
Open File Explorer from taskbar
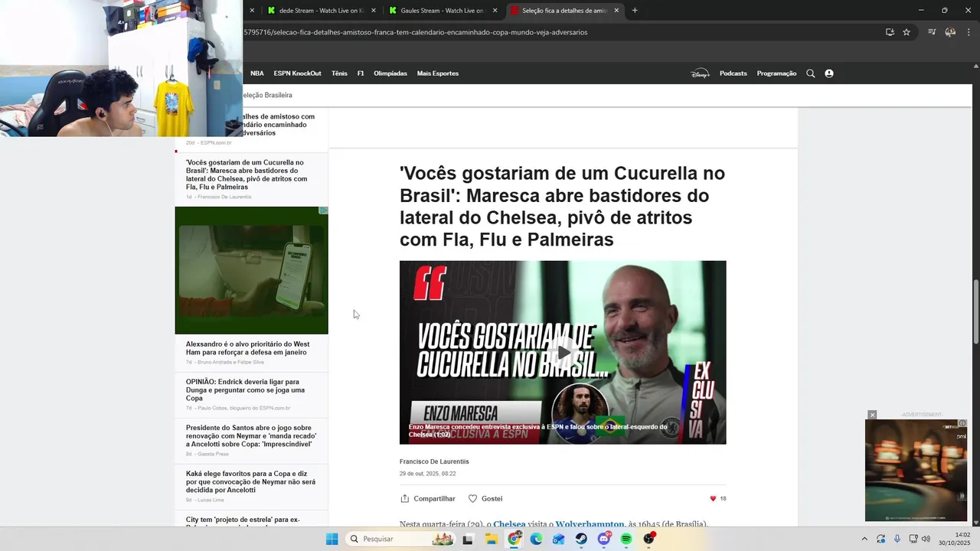tap(492, 539)
